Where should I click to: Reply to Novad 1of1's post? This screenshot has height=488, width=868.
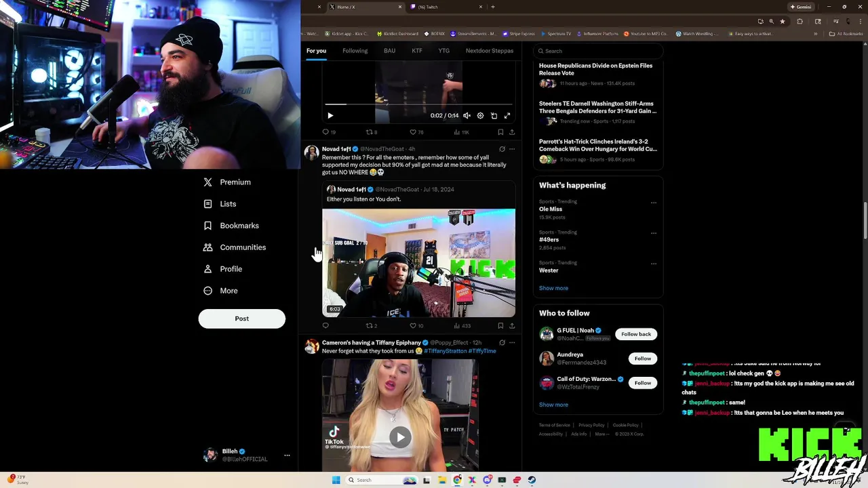click(x=325, y=325)
